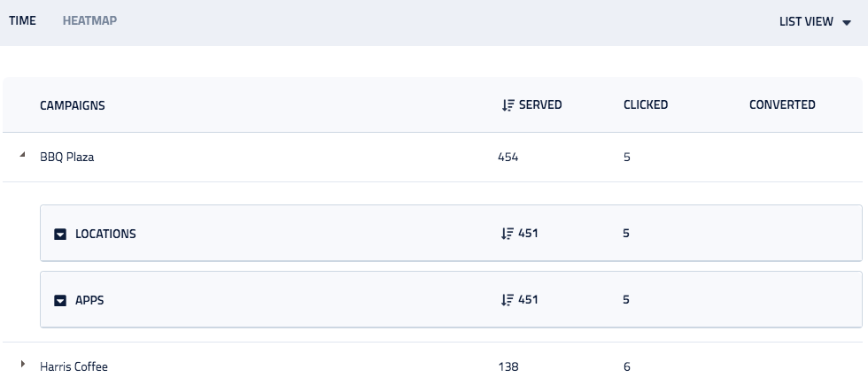This screenshot has width=868, height=385.
Task: Expand the APPS section square arrow icon
Action: [60, 300]
